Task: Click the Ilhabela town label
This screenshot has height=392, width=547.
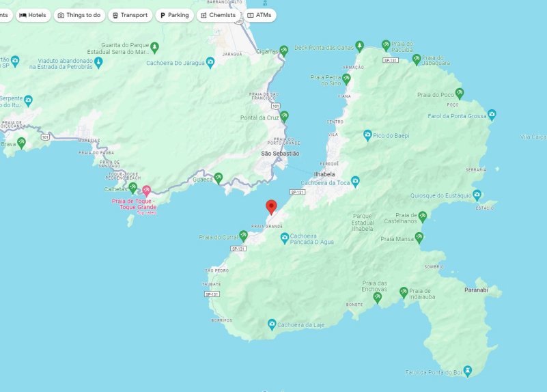Action: tap(324, 174)
